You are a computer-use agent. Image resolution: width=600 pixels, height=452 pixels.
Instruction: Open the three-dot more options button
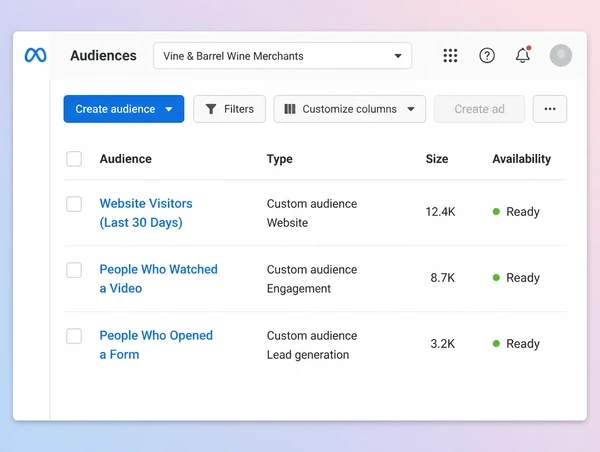point(549,109)
